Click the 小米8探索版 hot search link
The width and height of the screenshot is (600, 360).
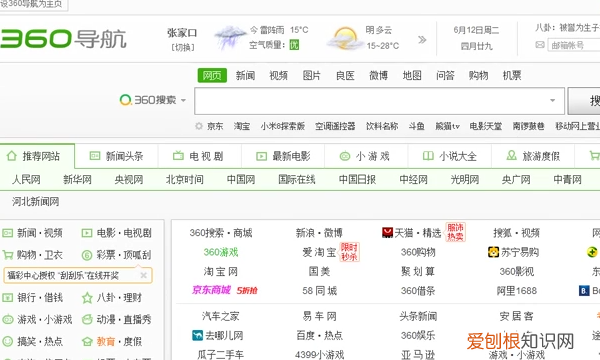pyautogui.click(x=282, y=126)
